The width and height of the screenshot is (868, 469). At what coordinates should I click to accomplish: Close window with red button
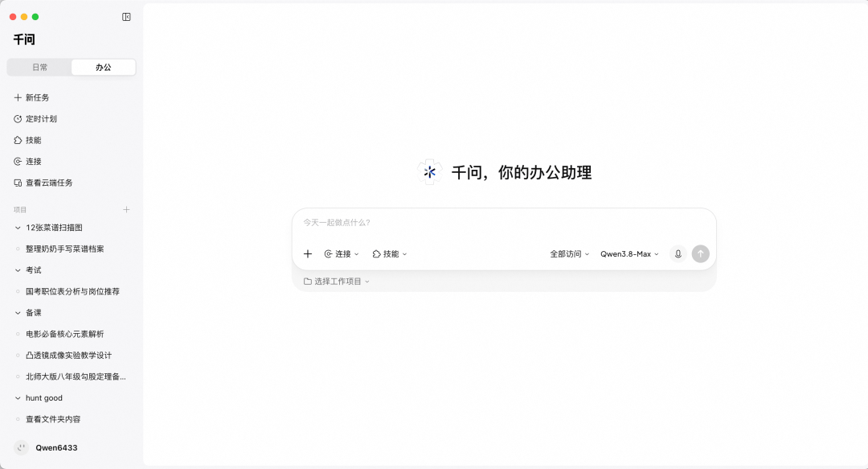tap(13, 17)
